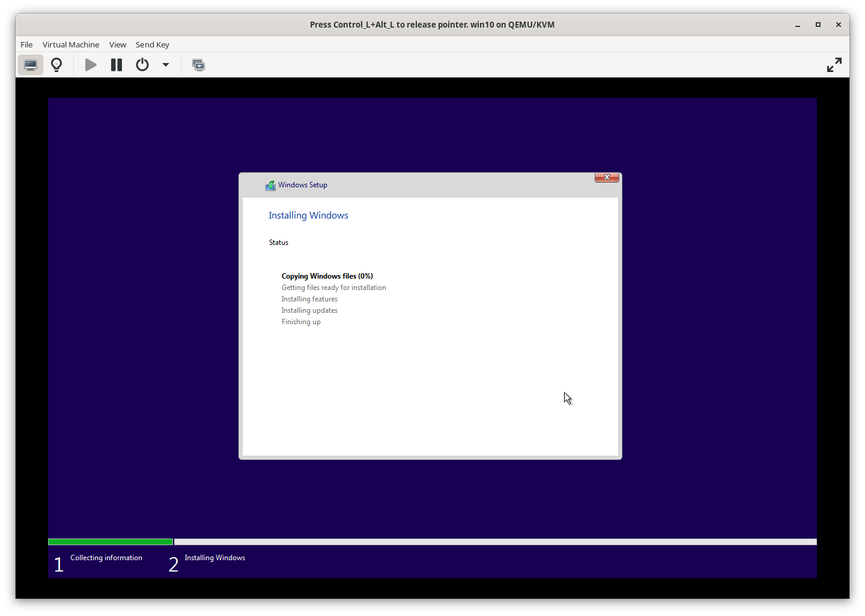Click the grey Installing Windows progress bar

496,542
